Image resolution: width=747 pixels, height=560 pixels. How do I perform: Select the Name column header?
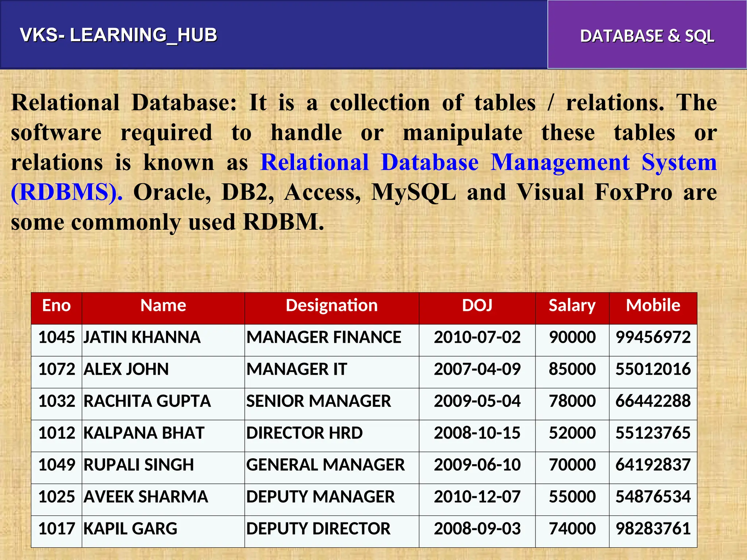click(x=163, y=308)
